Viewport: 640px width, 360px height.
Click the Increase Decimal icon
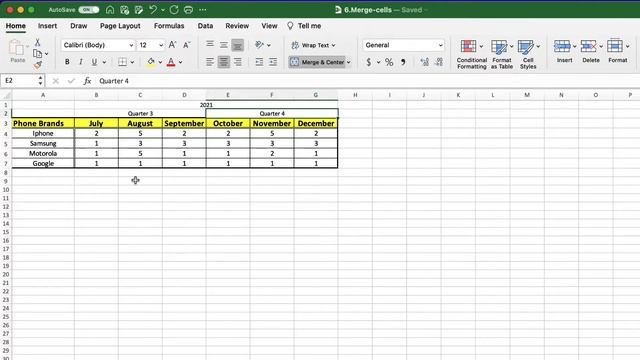(424, 62)
